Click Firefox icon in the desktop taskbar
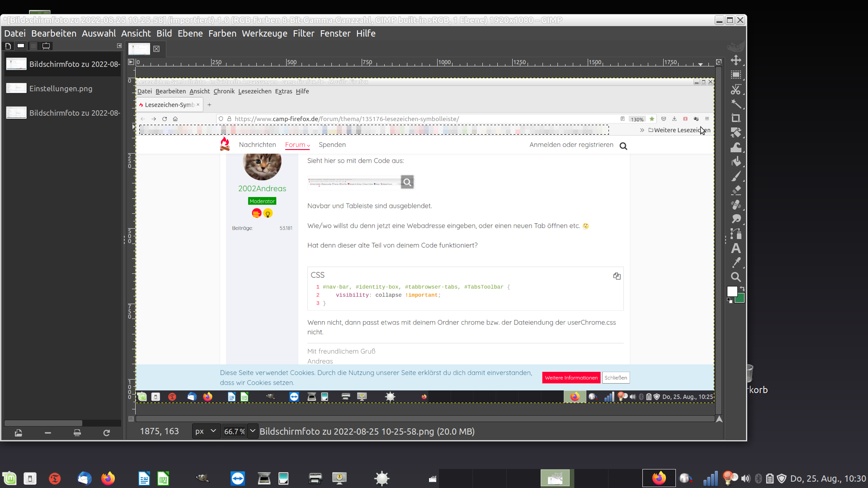The width and height of the screenshot is (868, 488). coord(108,478)
